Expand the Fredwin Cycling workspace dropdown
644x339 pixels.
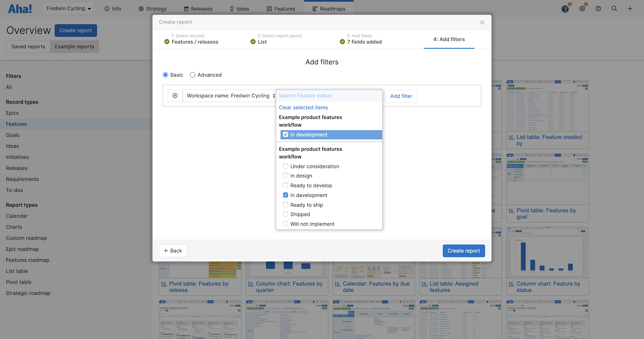tap(68, 8)
